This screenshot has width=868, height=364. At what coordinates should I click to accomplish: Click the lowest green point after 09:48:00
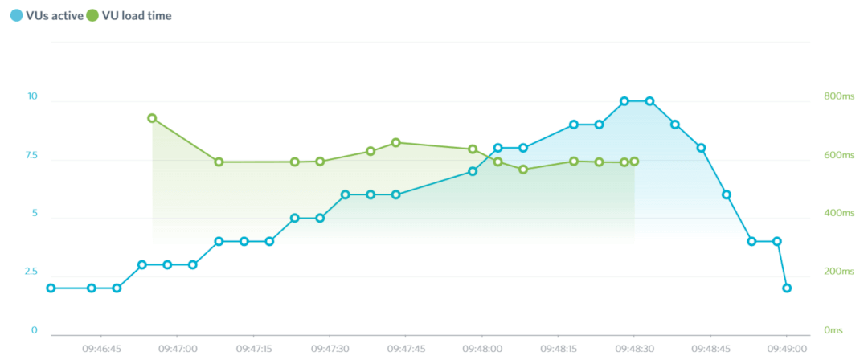click(x=523, y=170)
